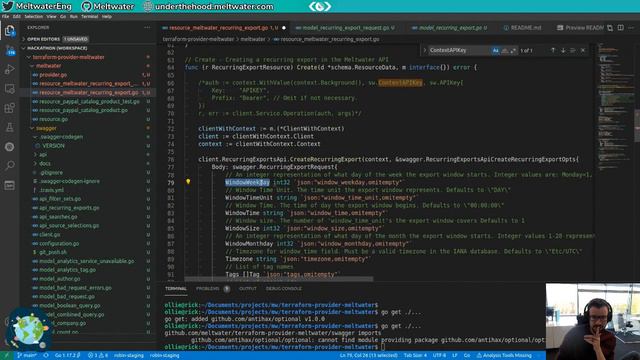Open the Help menu
The width and height of the screenshot is (640, 360).
pos(107,17)
